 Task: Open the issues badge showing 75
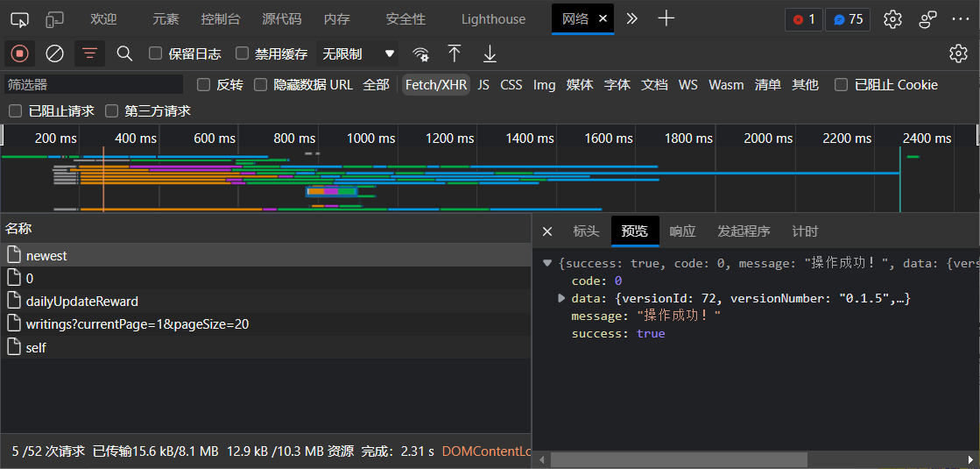click(x=848, y=19)
